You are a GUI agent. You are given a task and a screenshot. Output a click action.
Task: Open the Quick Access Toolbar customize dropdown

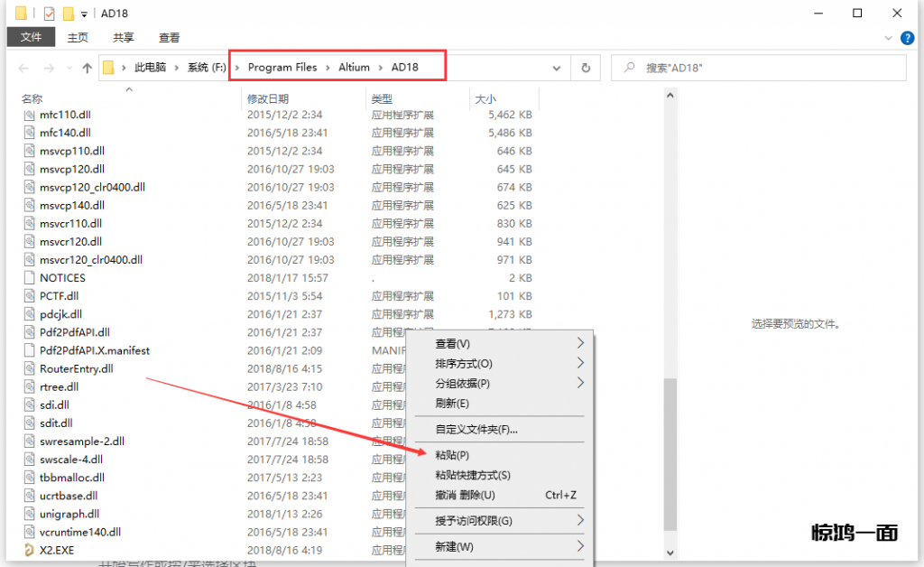coord(84,14)
